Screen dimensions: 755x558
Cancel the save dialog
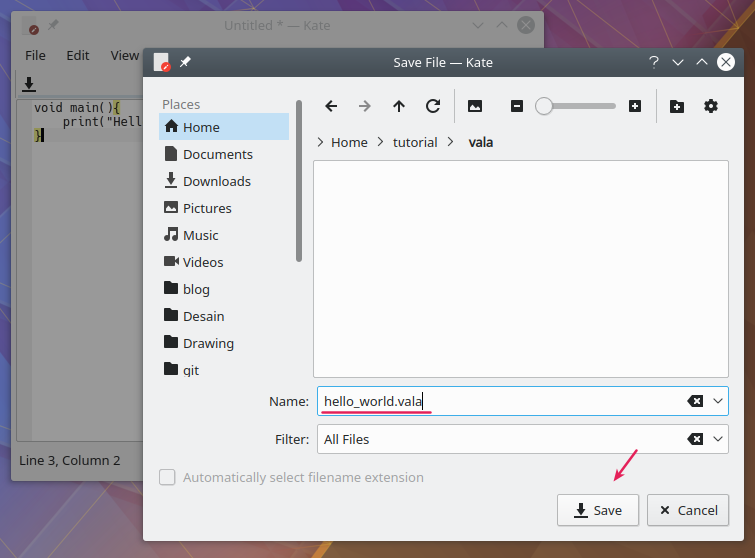click(687, 510)
